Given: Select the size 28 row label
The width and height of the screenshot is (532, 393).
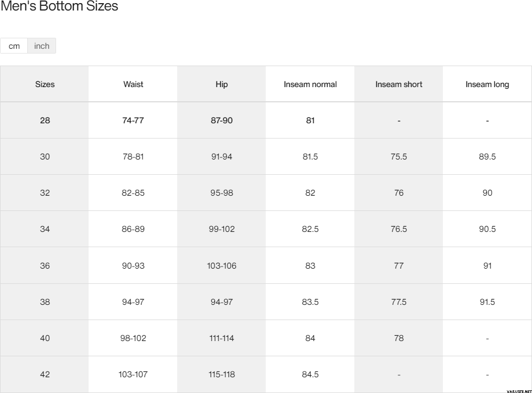Looking at the screenshot, I should click(x=45, y=120).
